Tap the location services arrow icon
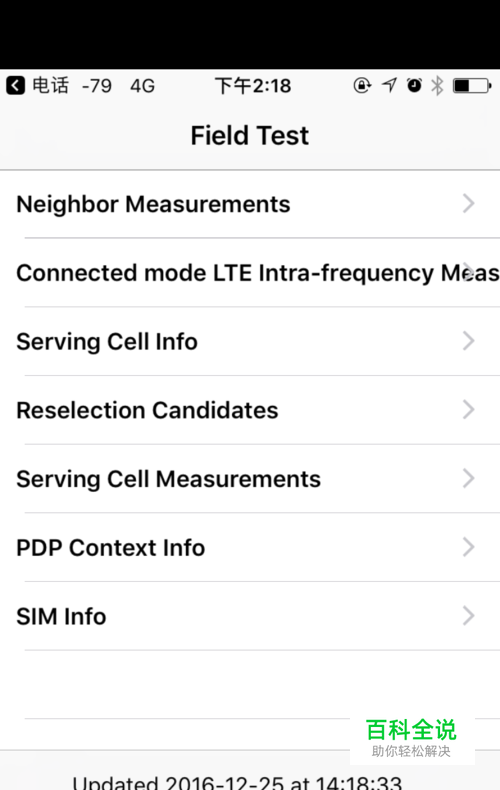The width and height of the screenshot is (500, 790). click(x=389, y=85)
